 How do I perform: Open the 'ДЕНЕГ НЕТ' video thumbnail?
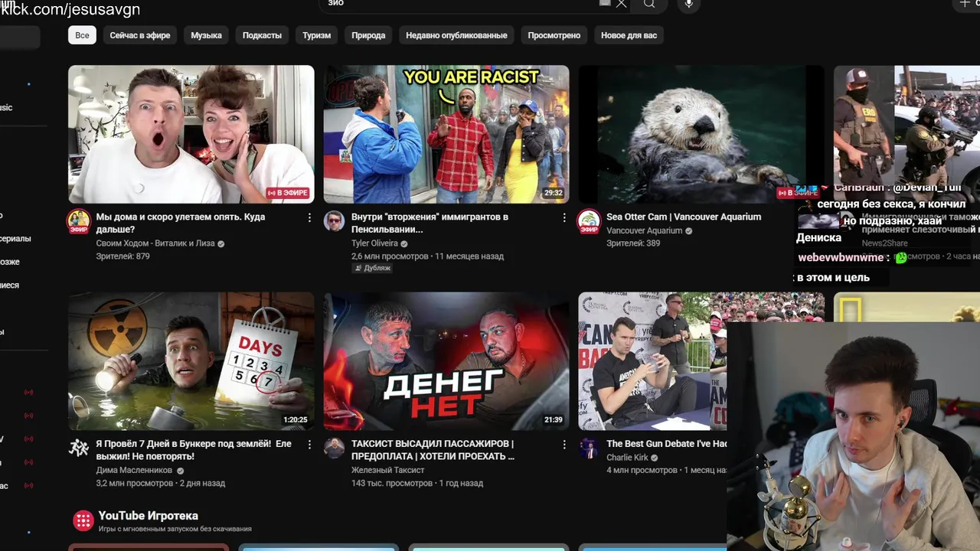[446, 361]
